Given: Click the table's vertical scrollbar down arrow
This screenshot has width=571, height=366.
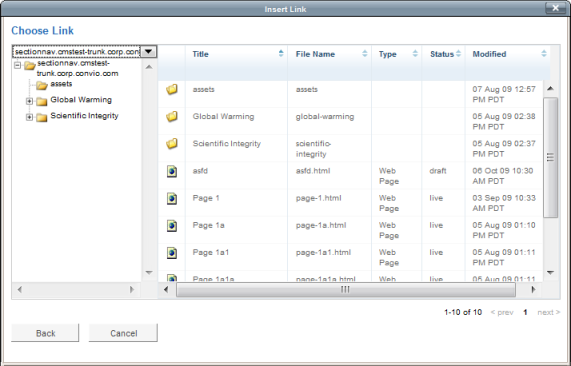Looking at the screenshot, I should tap(551, 272).
